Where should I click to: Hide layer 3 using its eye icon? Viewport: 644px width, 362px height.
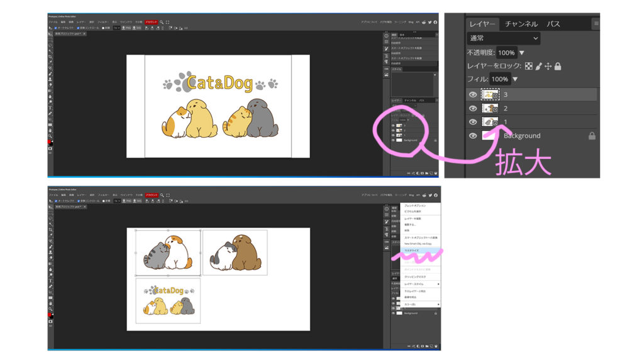473,94
